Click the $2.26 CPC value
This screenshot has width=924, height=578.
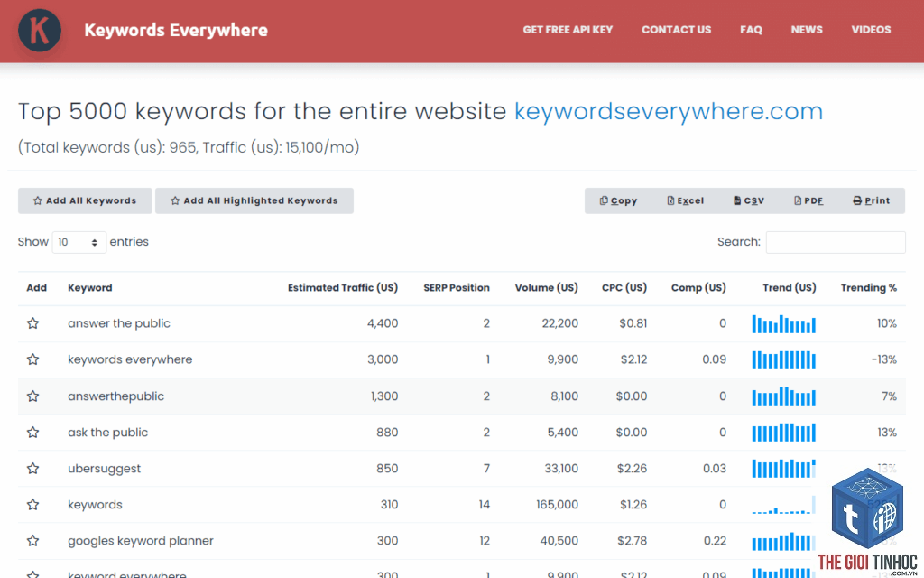632,469
